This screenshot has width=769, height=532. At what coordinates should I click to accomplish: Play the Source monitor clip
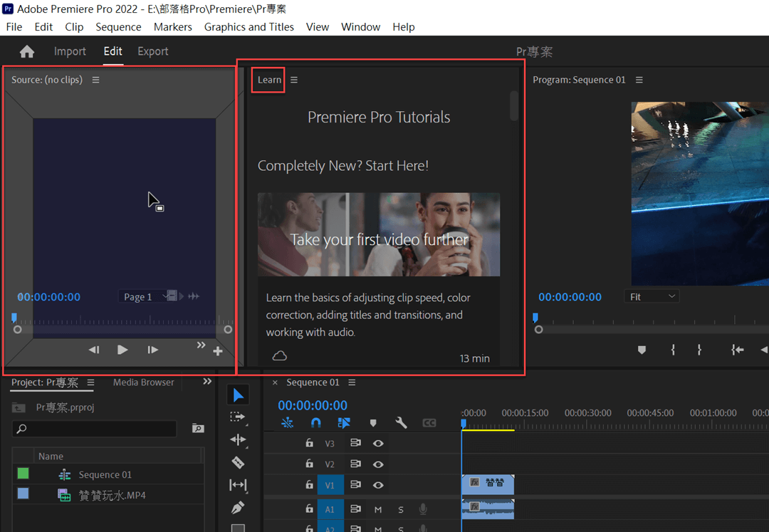(122, 350)
